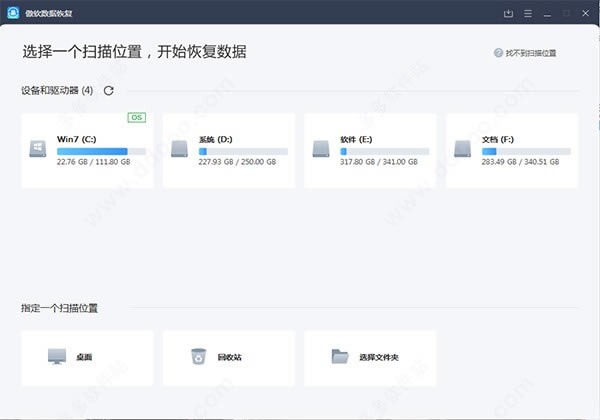The height and width of the screenshot is (420, 600).
Task: Click the Windows drive icon for C:
Action: tap(38, 149)
